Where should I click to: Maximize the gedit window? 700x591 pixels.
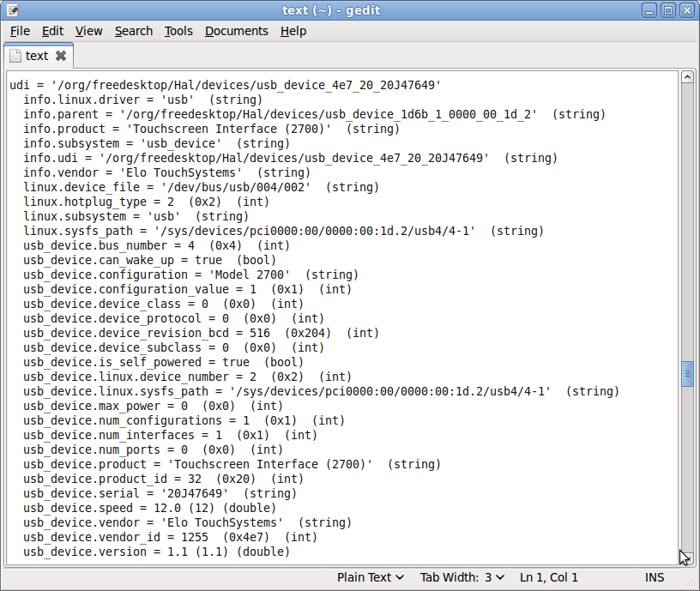[x=668, y=9]
